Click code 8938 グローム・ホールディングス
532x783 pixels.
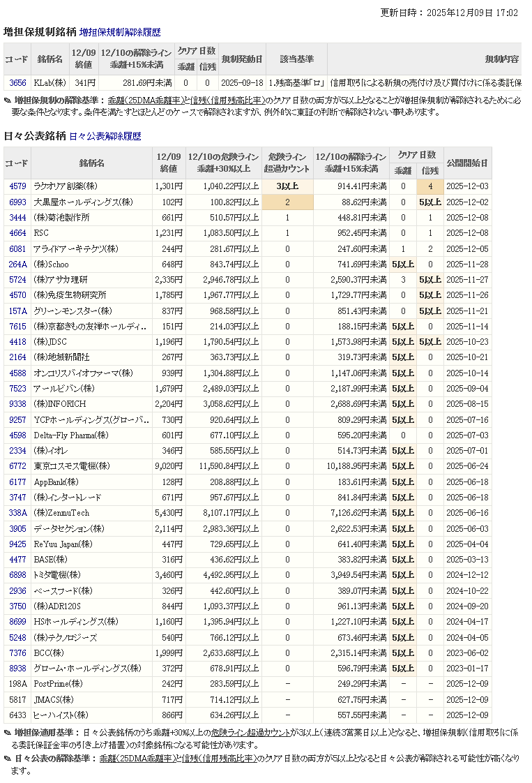click(17, 669)
